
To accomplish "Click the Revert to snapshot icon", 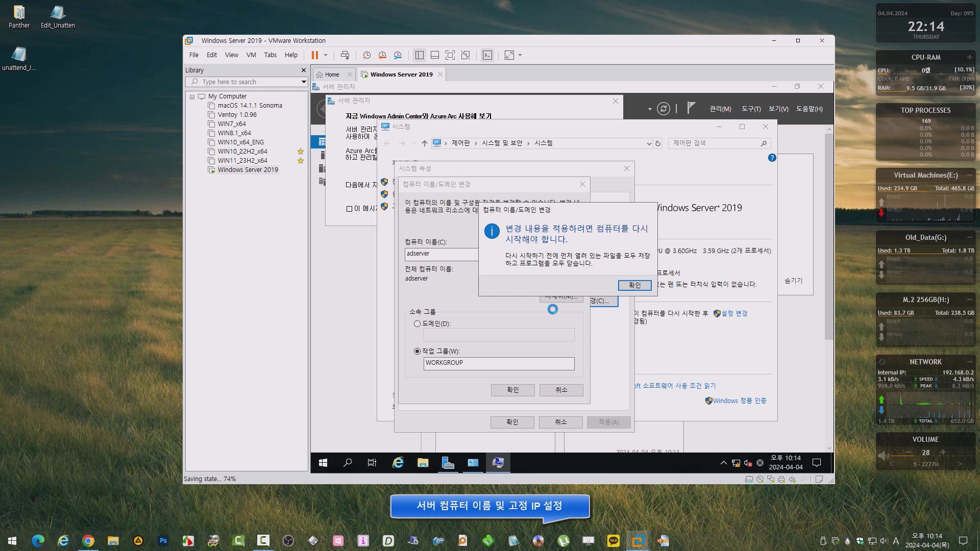I will point(382,55).
